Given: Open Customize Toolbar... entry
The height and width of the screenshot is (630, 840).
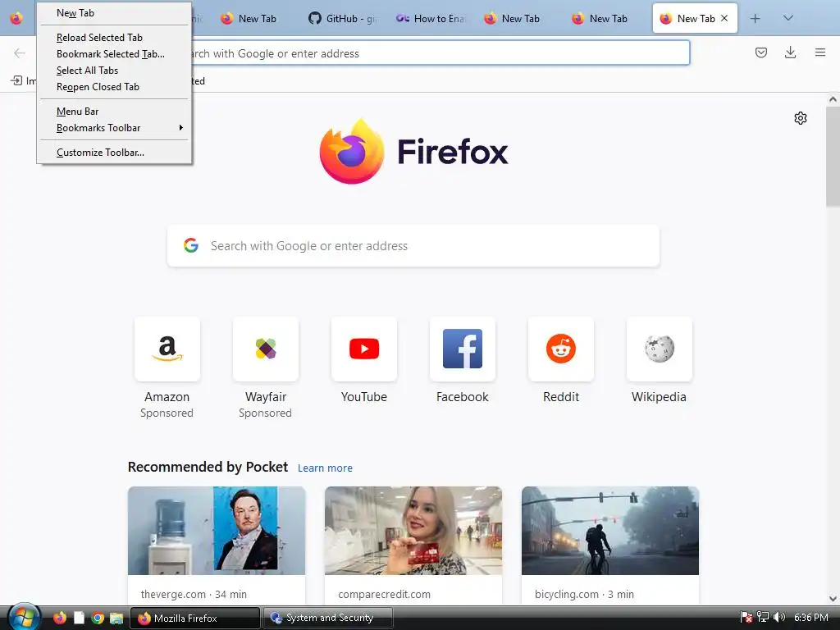Looking at the screenshot, I should click(114, 153).
